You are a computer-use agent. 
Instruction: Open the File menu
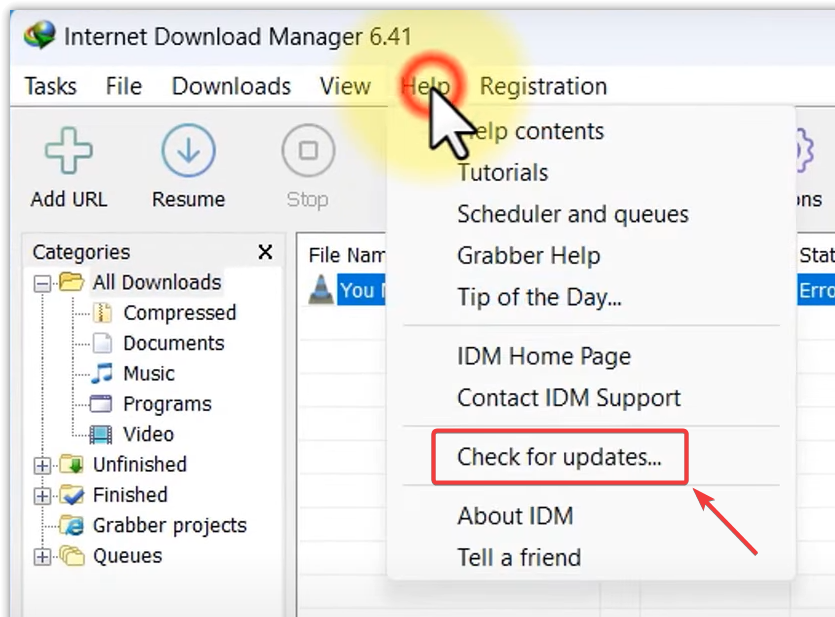click(x=124, y=86)
